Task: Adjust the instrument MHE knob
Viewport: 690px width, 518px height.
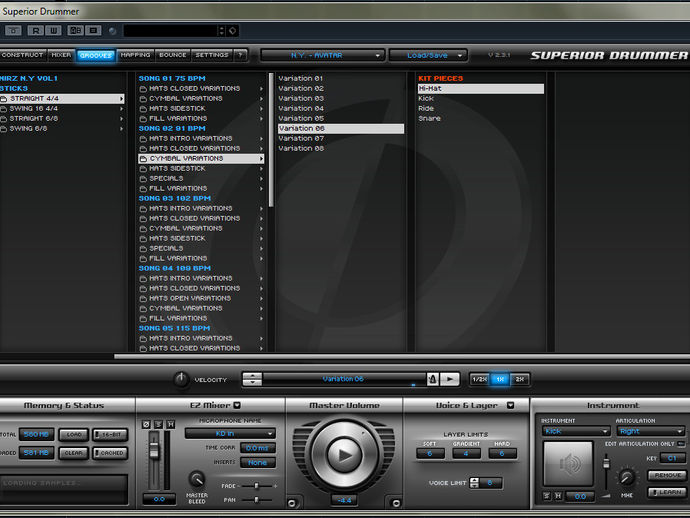Action: 626,477
